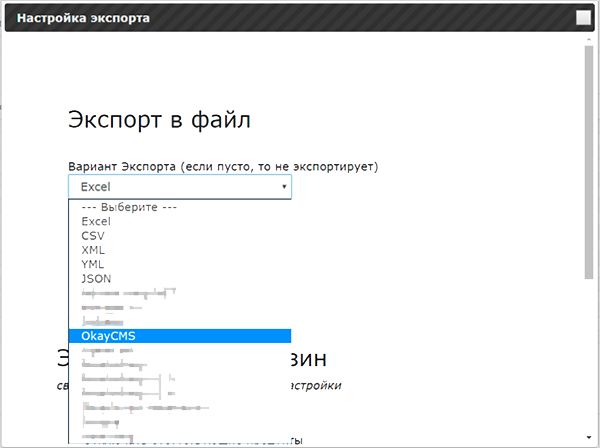
Task: Click the square button in the title bar
Action: pyautogui.click(x=583, y=17)
